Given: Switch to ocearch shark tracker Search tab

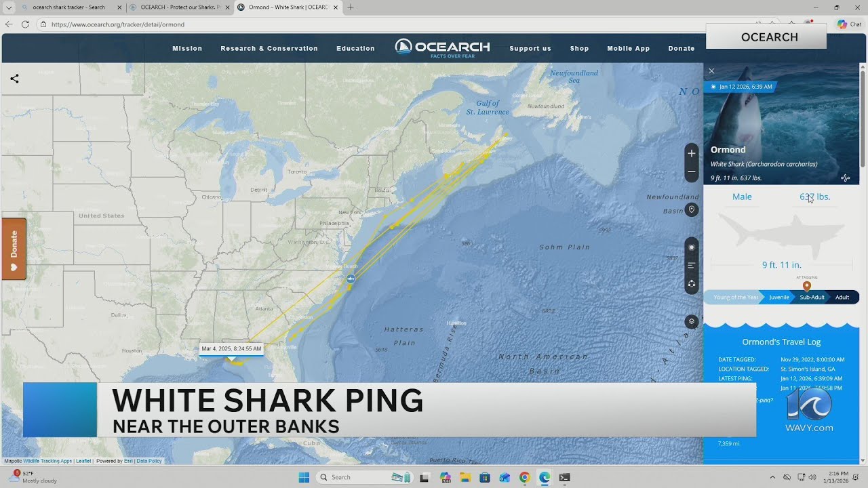Looking at the screenshot, I should 68,7.
